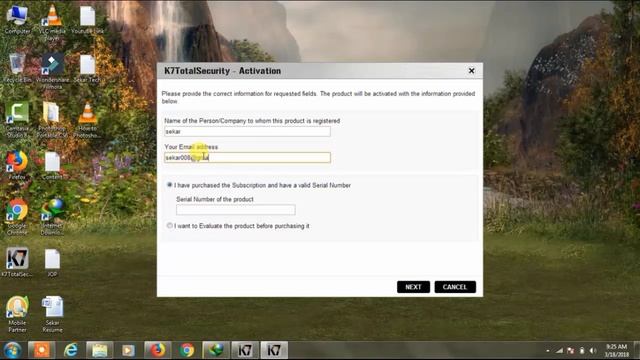Launch Firefox from the desktop
The image size is (640, 360).
point(17,164)
